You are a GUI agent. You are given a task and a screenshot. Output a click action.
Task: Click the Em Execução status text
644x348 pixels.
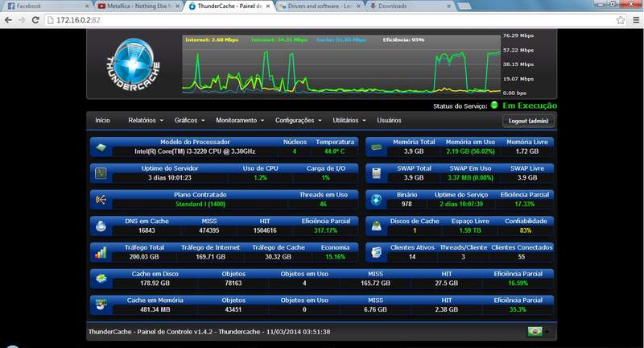pos(530,106)
